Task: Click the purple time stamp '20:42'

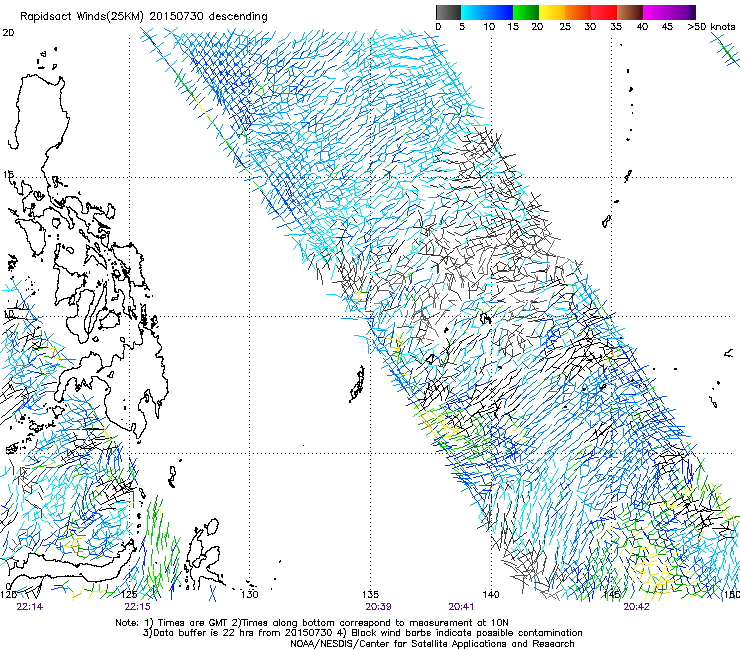Action: (x=636, y=607)
